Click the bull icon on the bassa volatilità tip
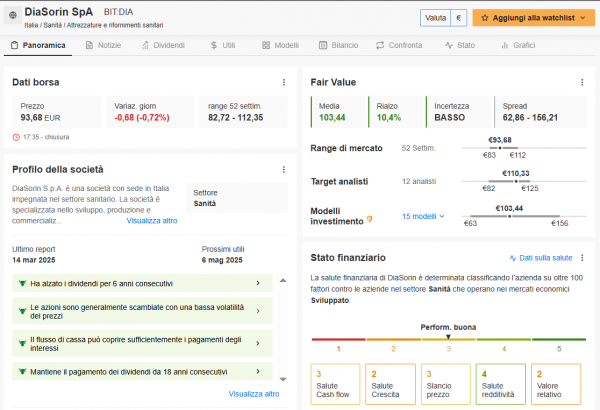 [22, 311]
